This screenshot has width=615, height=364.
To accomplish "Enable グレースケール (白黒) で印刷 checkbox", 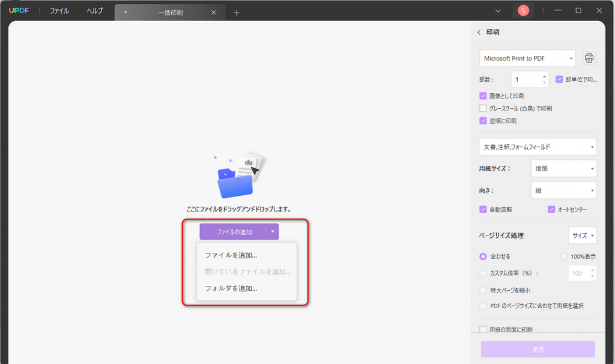I will [x=483, y=108].
